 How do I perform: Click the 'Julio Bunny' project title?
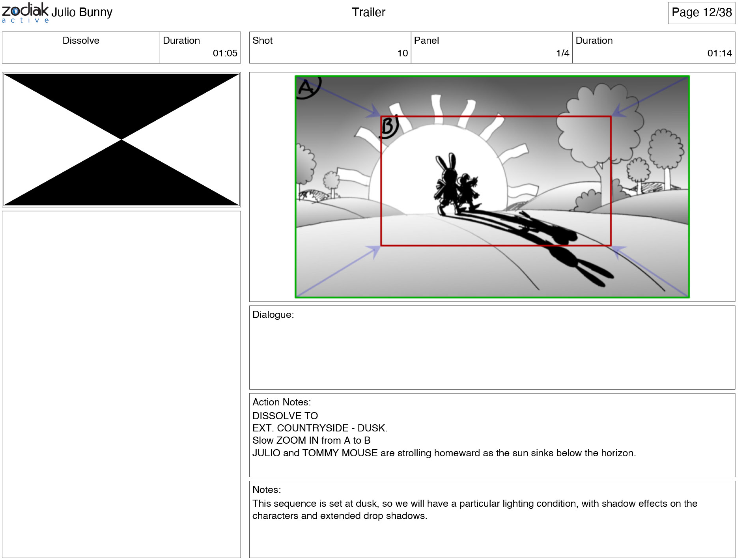click(x=82, y=12)
